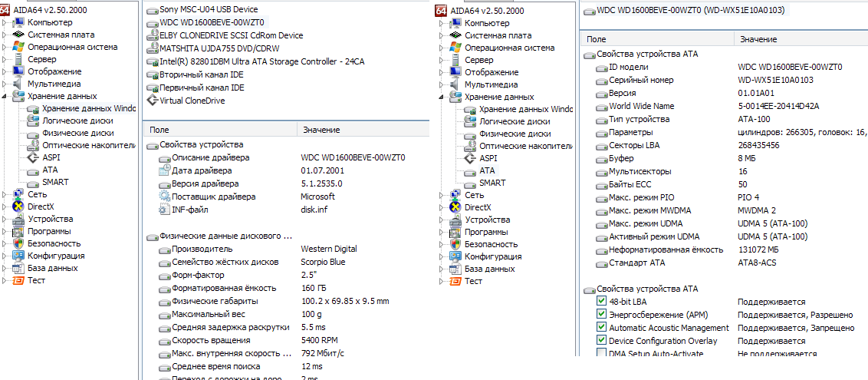Click Дата драйвера calendar icon
This screenshot has width=868, height=380.
[164, 170]
